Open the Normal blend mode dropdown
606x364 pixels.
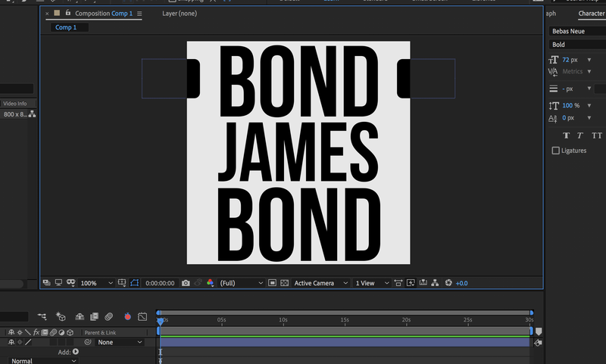click(x=43, y=361)
